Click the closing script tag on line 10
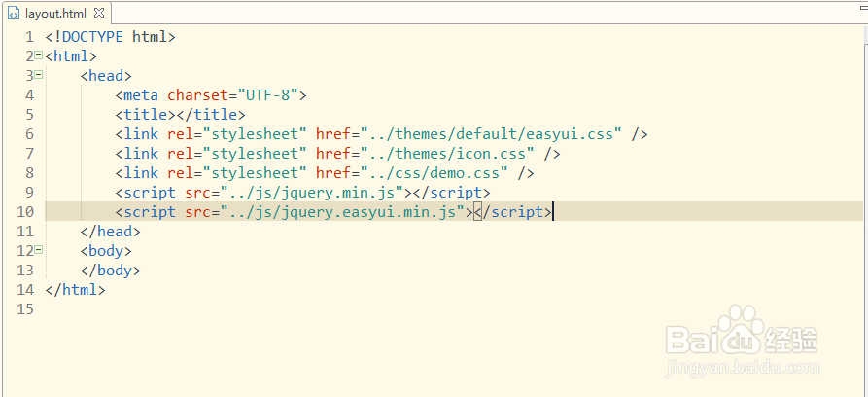This screenshot has width=868, height=397. tap(512, 212)
